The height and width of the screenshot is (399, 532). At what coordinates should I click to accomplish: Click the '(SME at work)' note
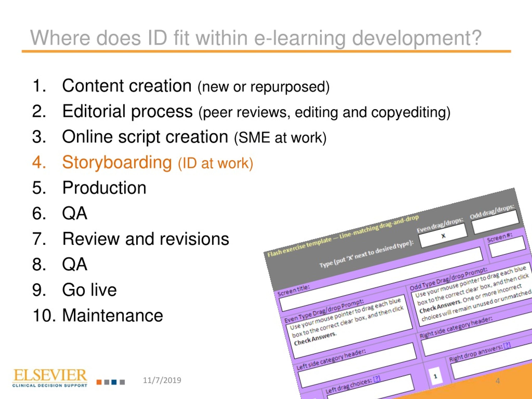(x=280, y=138)
